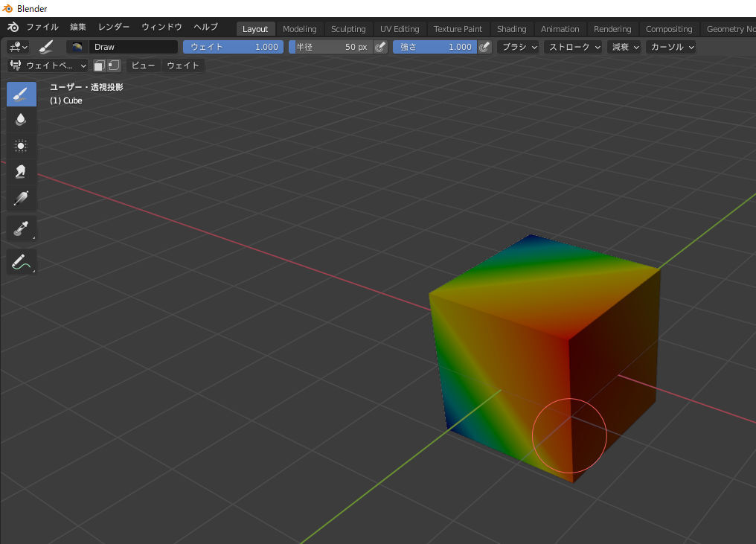756x544 pixels.
Task: Enable face selection masking
Action: click(99, 65)
